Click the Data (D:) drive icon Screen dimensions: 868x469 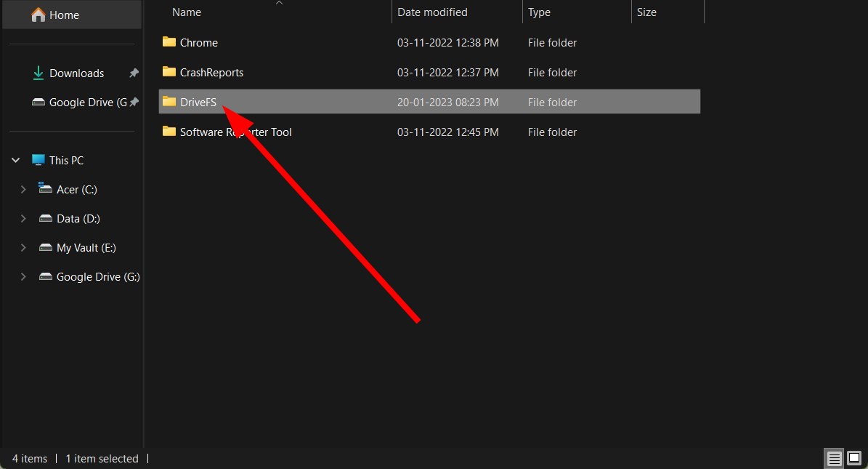[45, 218]
